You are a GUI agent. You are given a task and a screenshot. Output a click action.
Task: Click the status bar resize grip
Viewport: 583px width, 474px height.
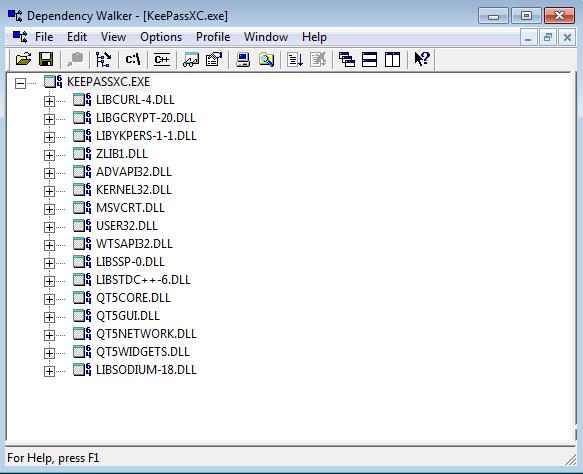571,460
